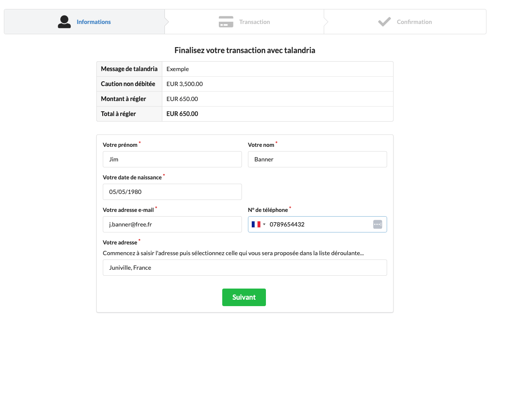Click the Total à régler EUR 650.00 cell
The image size is (510, 420).
pos(277,114)
